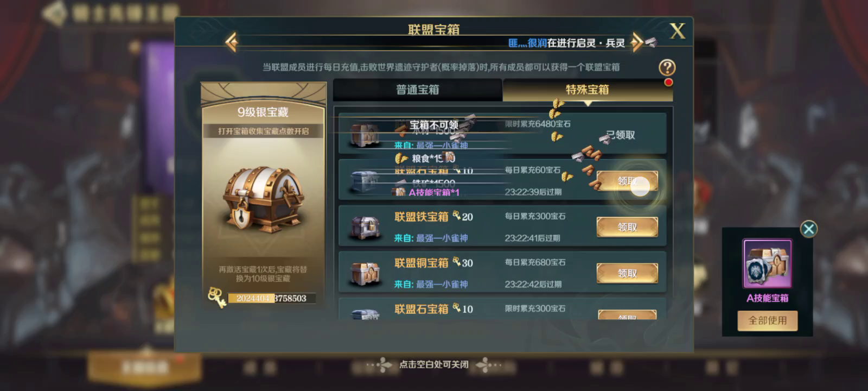868x391 pixels.
Task: Open the help question mark icon
Action: click(x=667, y=67)
